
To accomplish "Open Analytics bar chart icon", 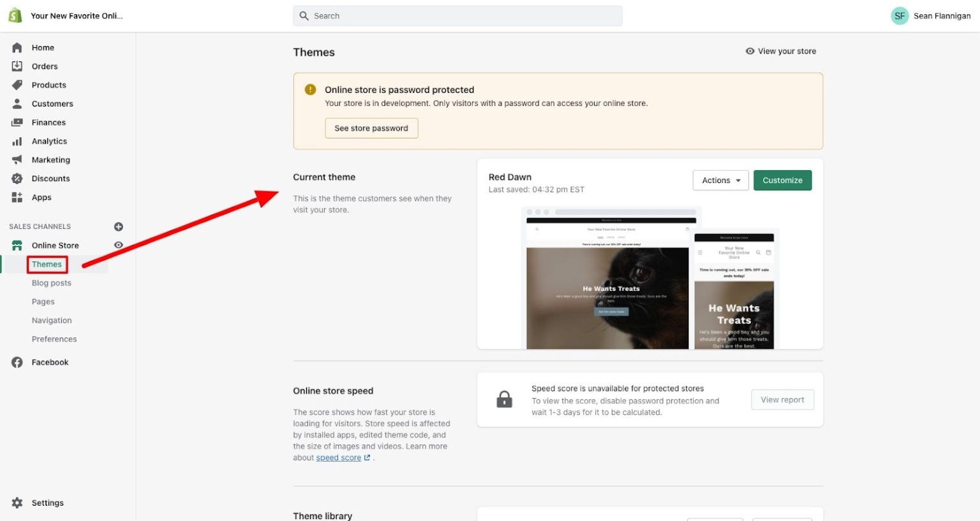I will 17,141.
